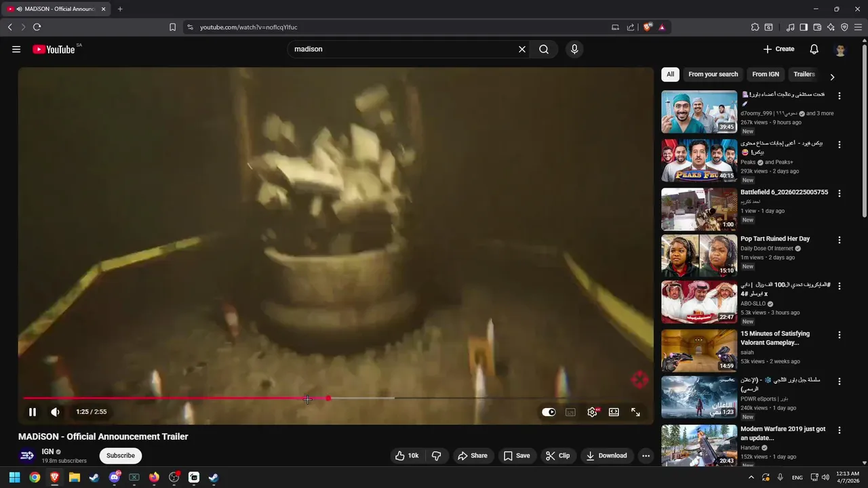Submit search with the magnifier icon
This screenshot has width=868, height=488.
pos(544,49)
